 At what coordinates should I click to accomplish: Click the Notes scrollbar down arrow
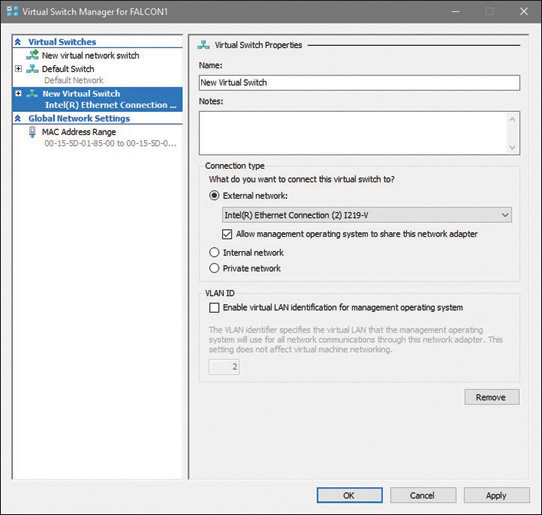(x=512, y=148)
